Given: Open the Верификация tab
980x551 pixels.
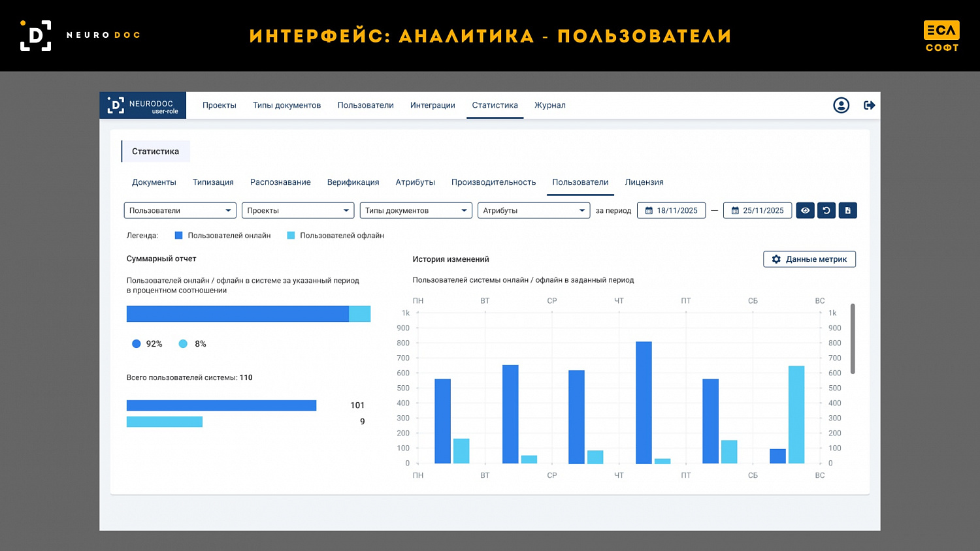Looking at the screenshot, I should (353, 182).
